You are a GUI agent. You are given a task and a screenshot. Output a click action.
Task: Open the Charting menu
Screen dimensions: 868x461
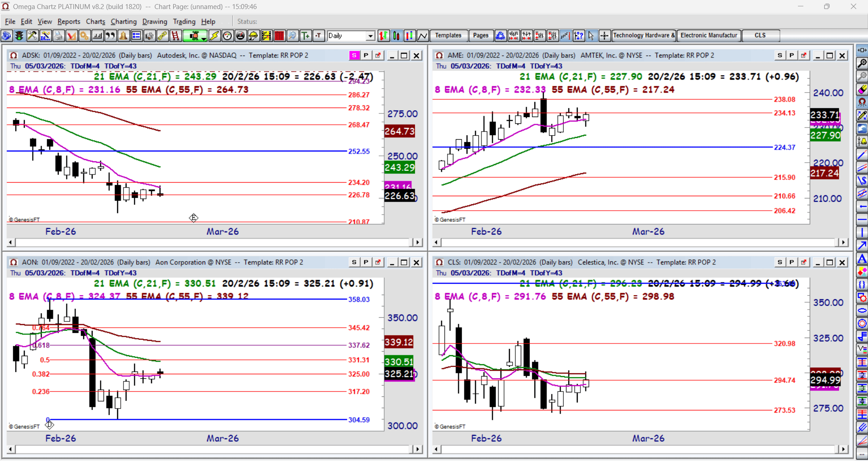point(123,21)
